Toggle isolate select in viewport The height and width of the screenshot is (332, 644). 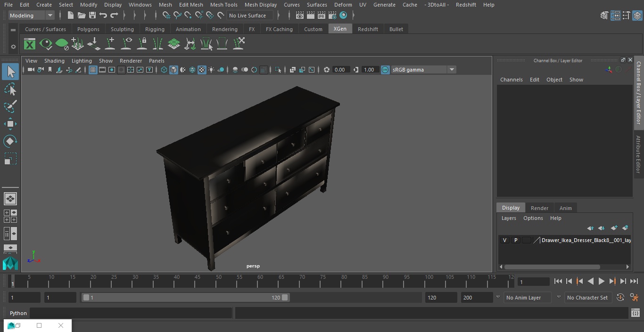(x=278, y=70)
